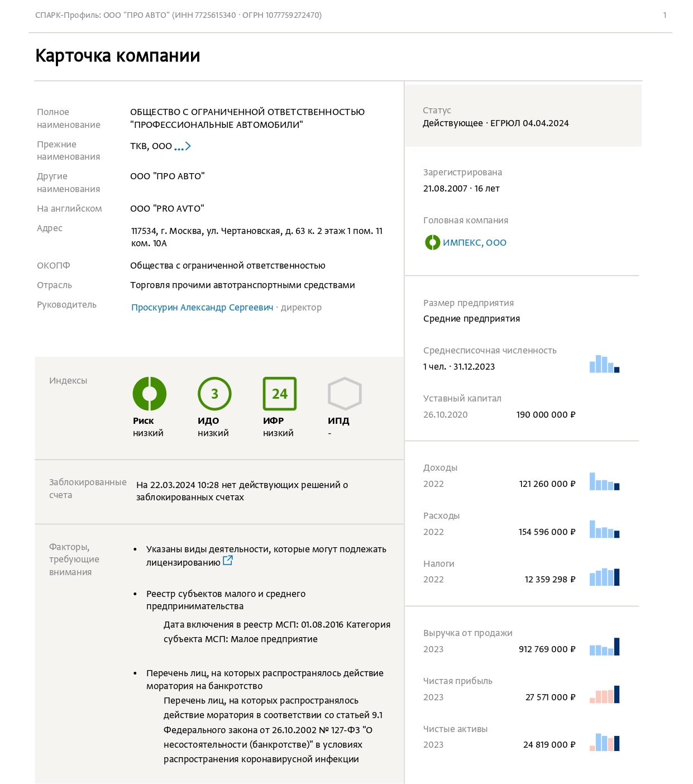
Task: Click the 912 769 000 ₽ revenue value
Action: 547,649
